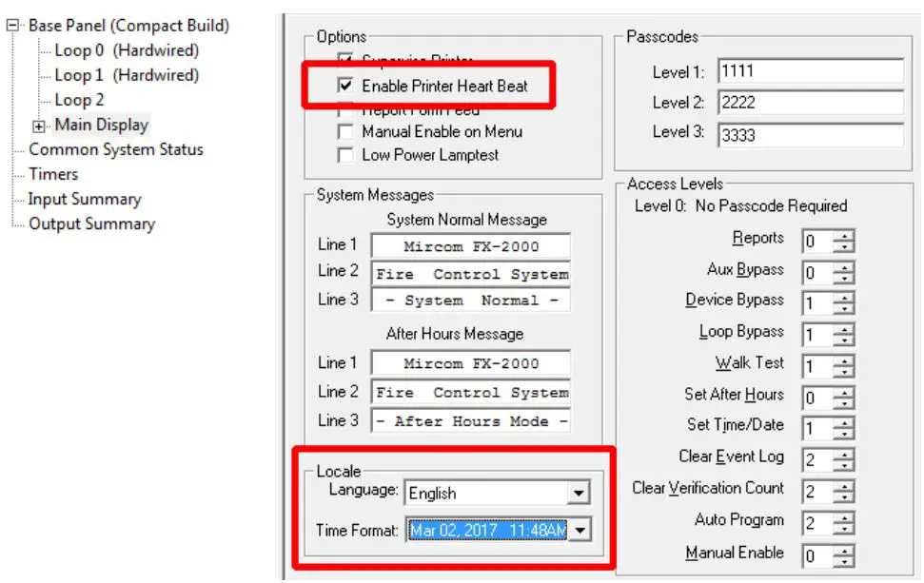Decrease Clear Verification Count level
The width and height of the screenshot is (924, 583).
844,497
